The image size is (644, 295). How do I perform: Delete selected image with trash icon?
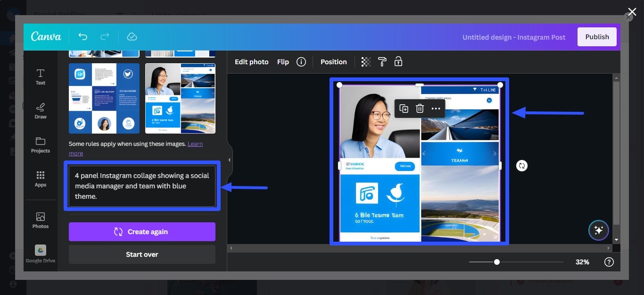click(420, 109)
